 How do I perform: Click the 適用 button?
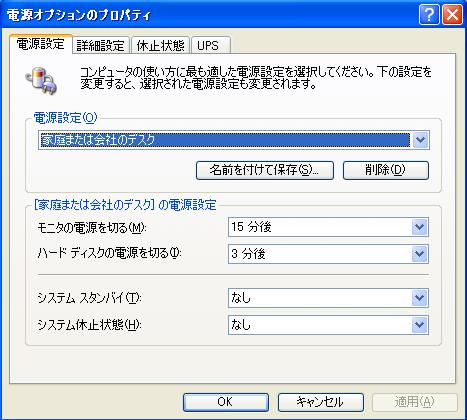click(x=415, y=402)
